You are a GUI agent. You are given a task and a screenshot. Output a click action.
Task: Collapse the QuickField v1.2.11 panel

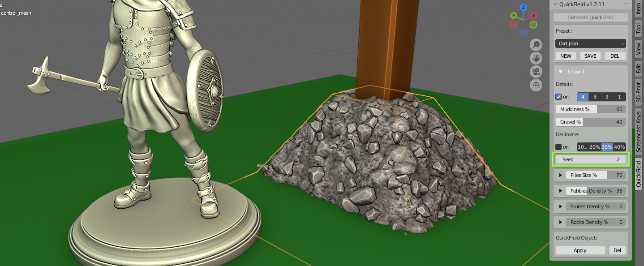[555, 4]
